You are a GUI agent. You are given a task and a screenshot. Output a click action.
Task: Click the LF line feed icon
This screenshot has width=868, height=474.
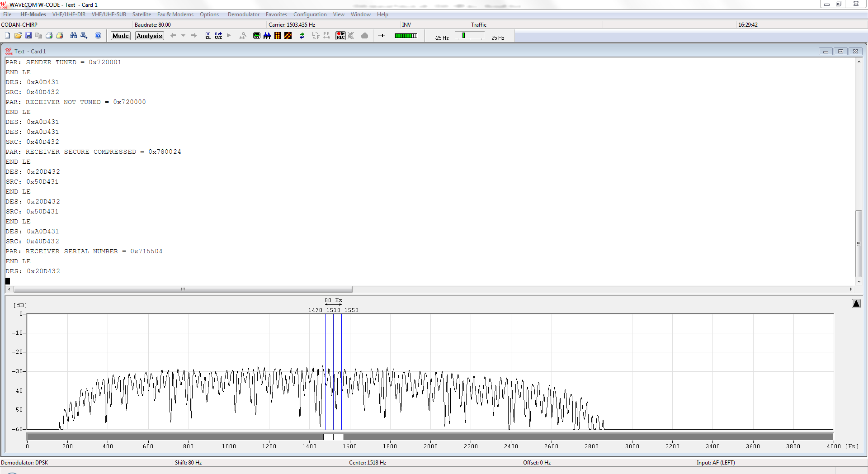pyautogui.click(x=316, y=36)
